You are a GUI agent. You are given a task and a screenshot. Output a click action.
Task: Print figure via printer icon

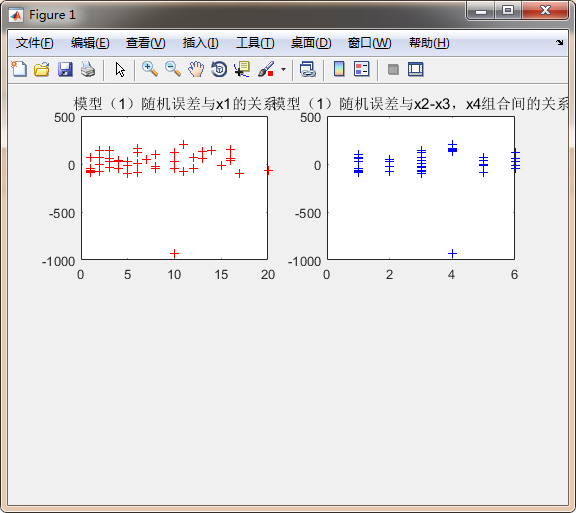pyautogui.click(x=88, y=69)
